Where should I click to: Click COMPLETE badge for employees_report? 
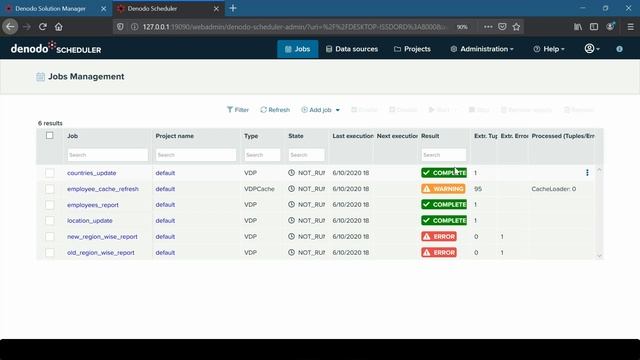(444, 204)
